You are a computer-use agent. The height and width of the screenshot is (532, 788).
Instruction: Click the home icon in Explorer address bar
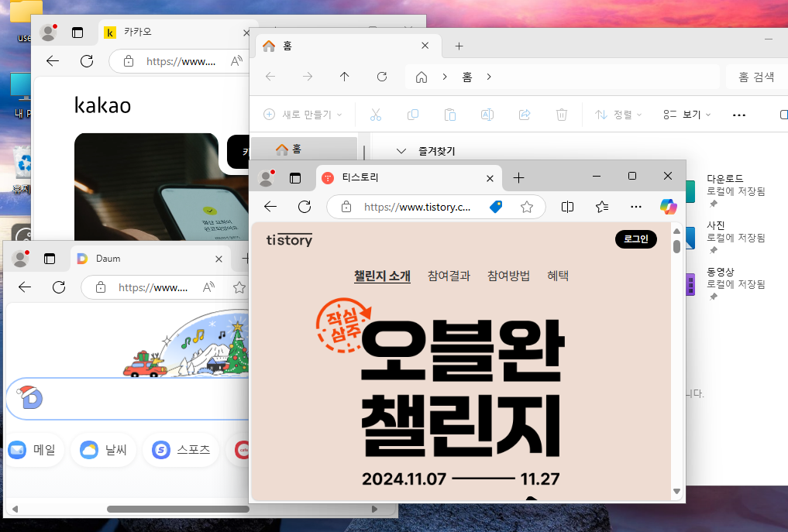pyautogui.click(x=422, y=77)
